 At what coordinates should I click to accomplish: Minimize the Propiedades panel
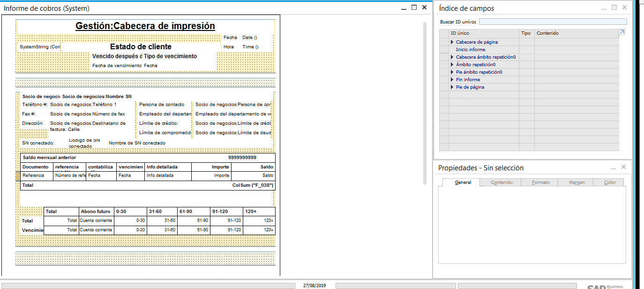pyautogui.click(x=613, y=167)
